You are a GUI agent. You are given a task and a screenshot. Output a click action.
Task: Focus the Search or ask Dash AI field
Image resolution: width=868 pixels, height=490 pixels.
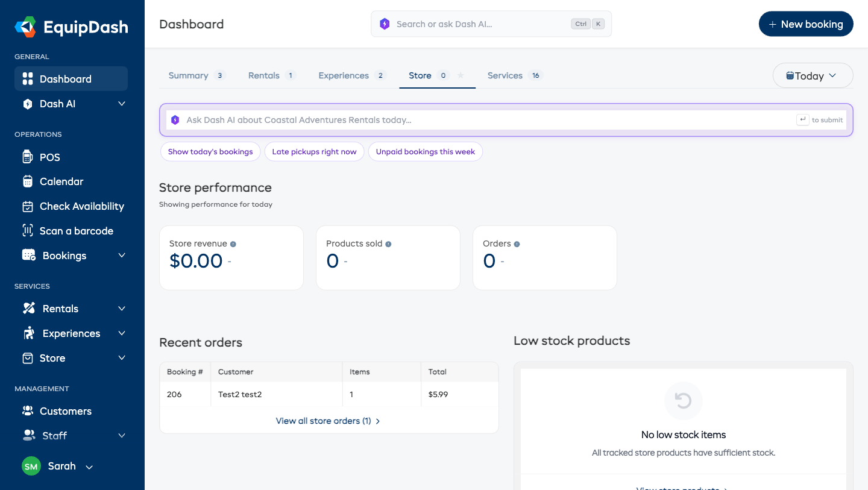pyautogui.click(x=491, y=24)
